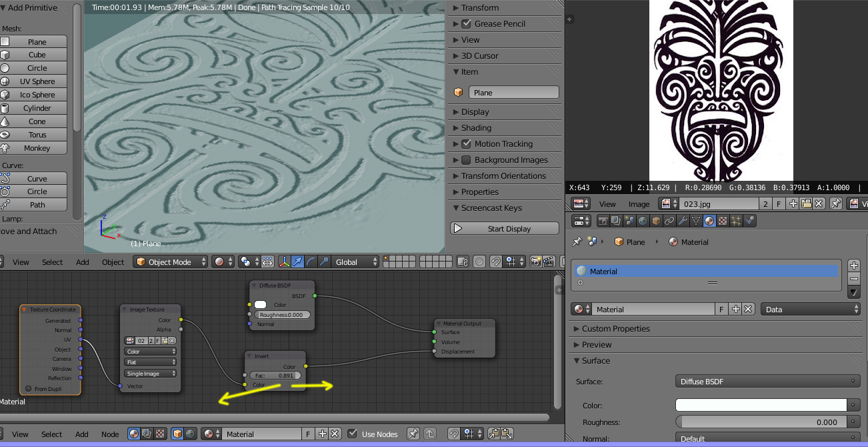The image size is (868, 447).
Task: Uncheck the Motion Tracking checkbox
Action: 466,144
